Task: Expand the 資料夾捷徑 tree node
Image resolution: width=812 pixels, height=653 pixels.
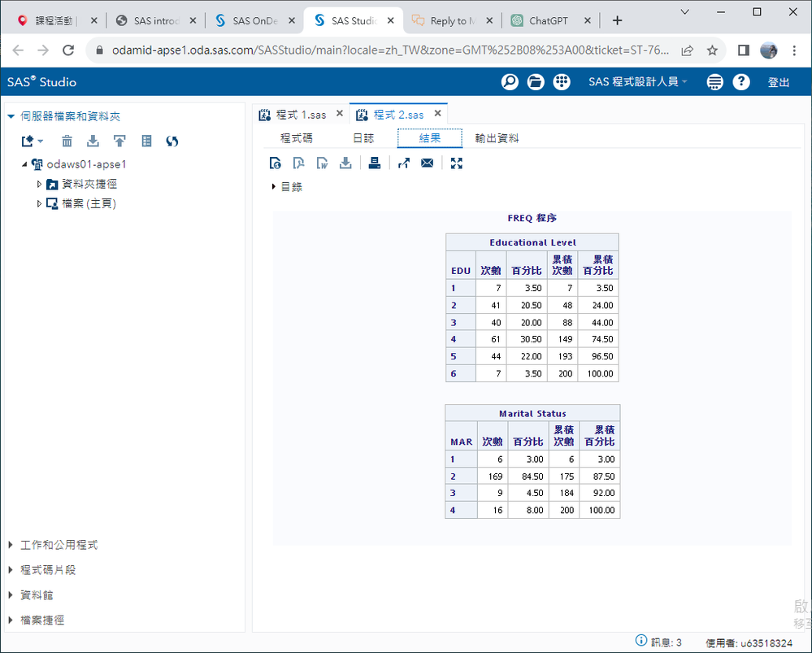Action: 39,184
